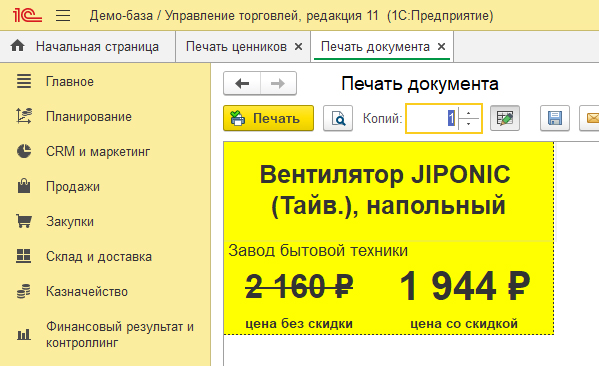Click the цена со скидкой label

464,324
